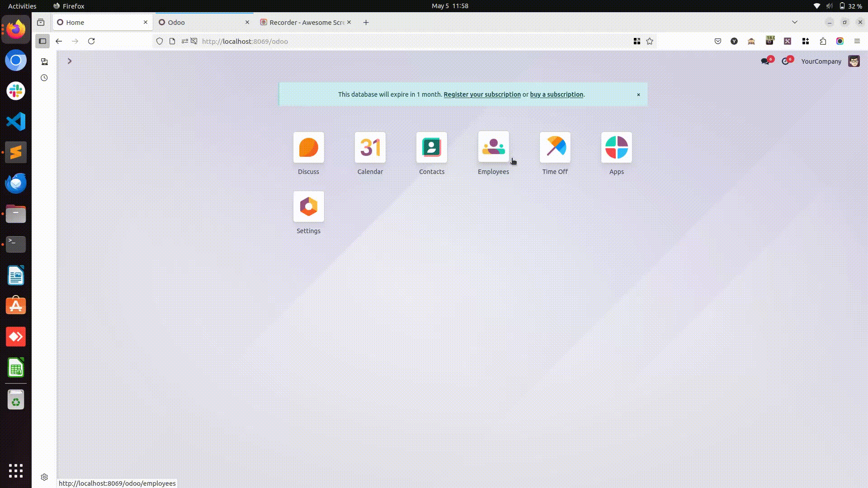Click tracking protection shield icon
Image resolution: width=868 pixels, height=488 pixels.
point(160,41)
